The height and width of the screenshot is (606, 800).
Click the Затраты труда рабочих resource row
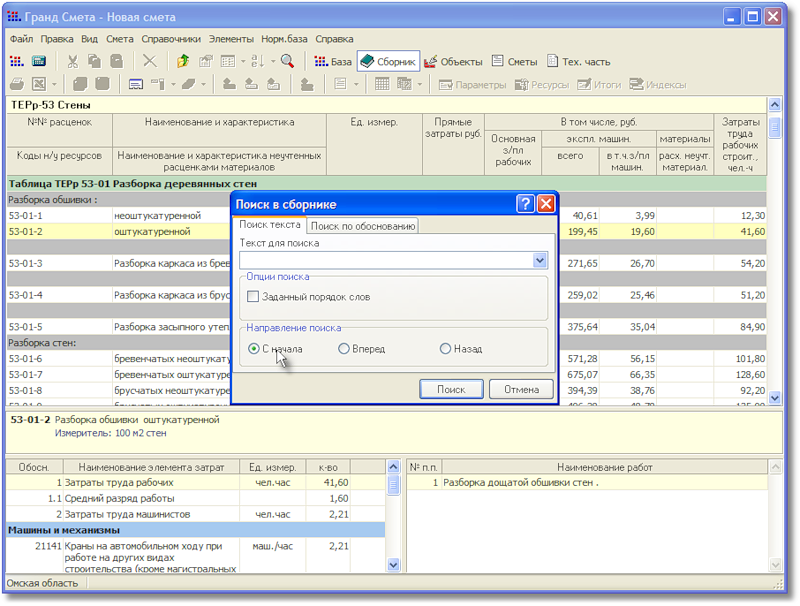pos(195,483)
